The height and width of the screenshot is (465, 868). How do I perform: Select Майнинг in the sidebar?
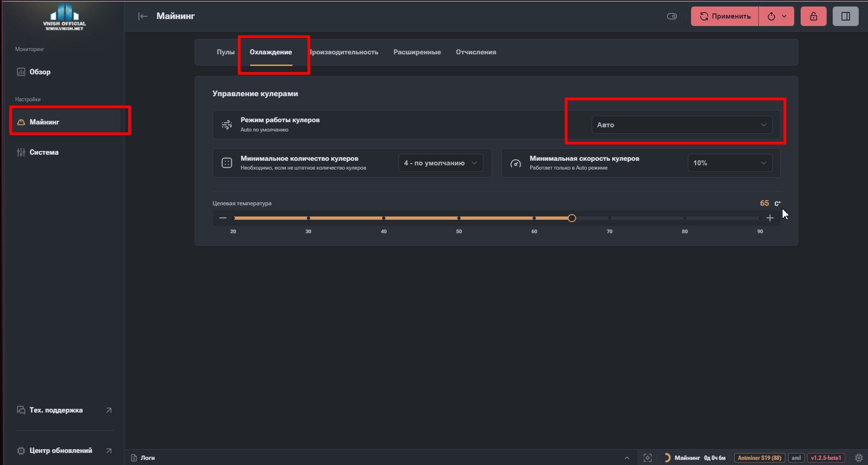tap(65, 122)
